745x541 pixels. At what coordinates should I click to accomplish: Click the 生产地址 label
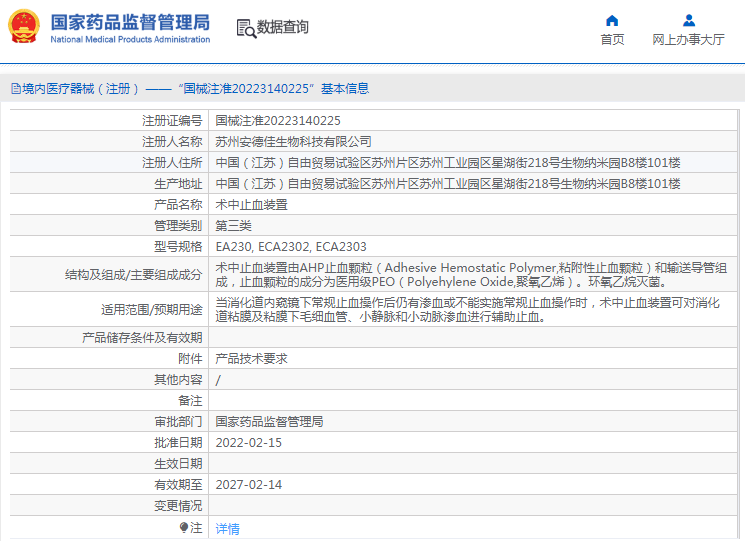tap(178, 183)
